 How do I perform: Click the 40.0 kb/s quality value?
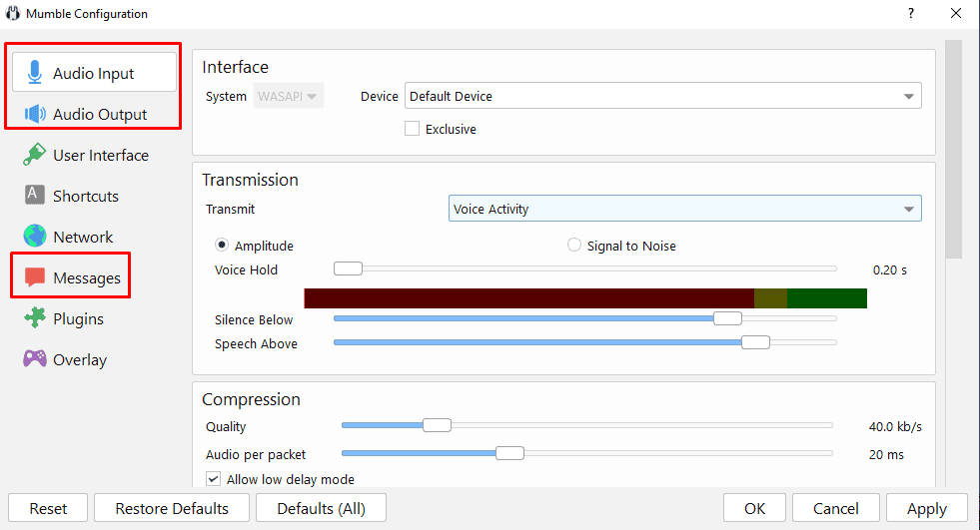point(895,426)
